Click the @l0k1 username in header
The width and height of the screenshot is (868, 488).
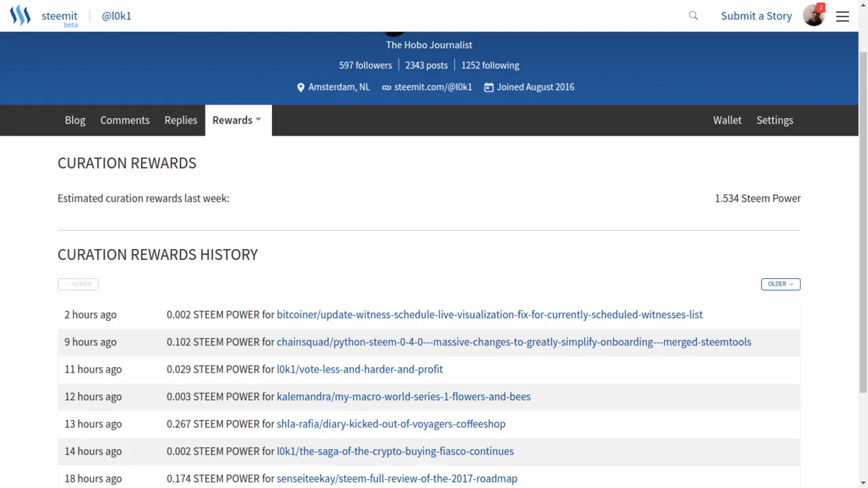point(117,16)
